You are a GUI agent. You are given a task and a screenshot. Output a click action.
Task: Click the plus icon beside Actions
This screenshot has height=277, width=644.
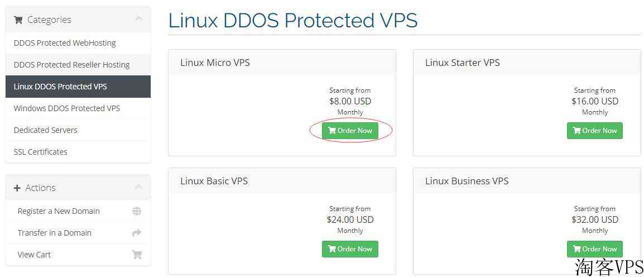(x=17, y=188)
